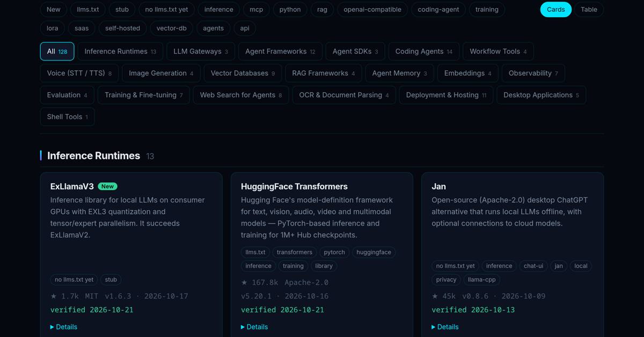644x337 pixels.
Task: Toggle the coding-agent filter tag
Action: click(x=438, y=10)
